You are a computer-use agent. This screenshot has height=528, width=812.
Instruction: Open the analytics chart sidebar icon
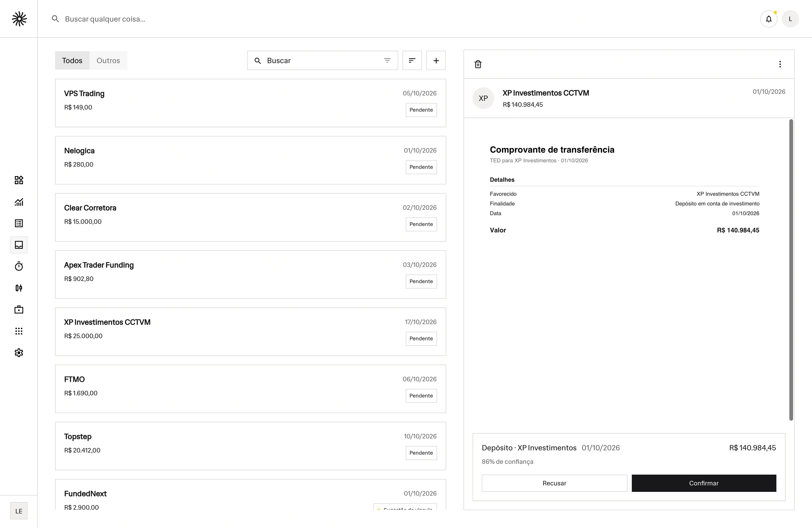click(x=19, y=202)
